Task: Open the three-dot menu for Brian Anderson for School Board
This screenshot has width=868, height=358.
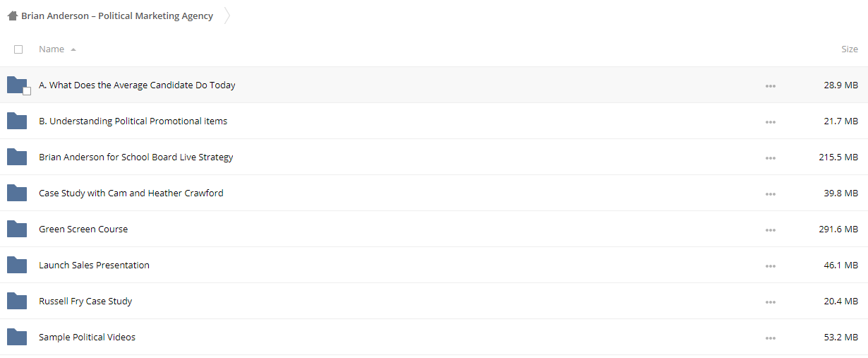Action: pyautogui.click(x=770, y=158)
